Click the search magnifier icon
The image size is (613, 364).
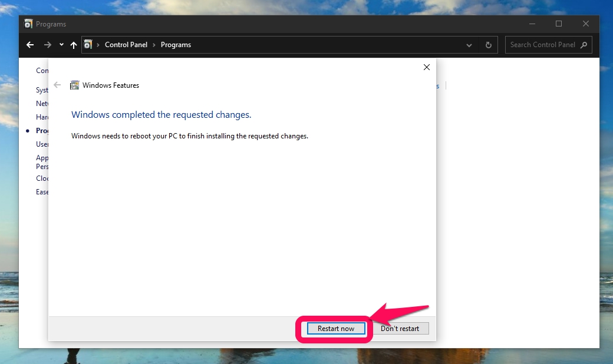[584, 45]
